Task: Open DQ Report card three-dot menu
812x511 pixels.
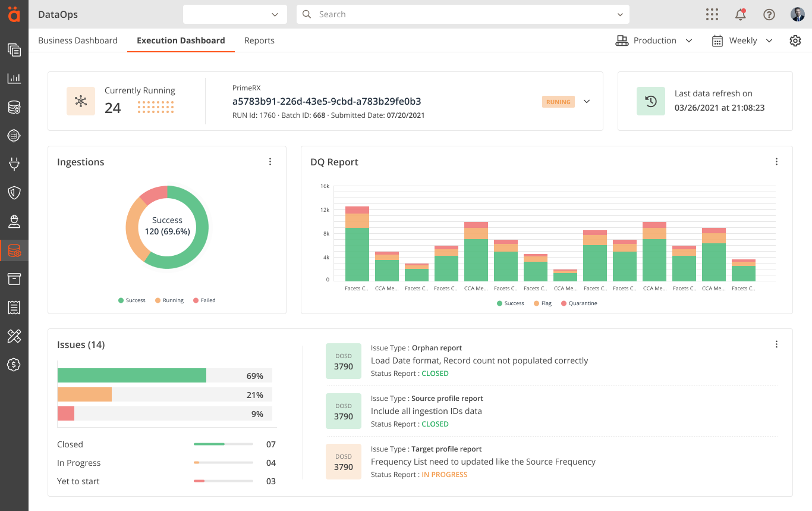Action: (776, 162)
